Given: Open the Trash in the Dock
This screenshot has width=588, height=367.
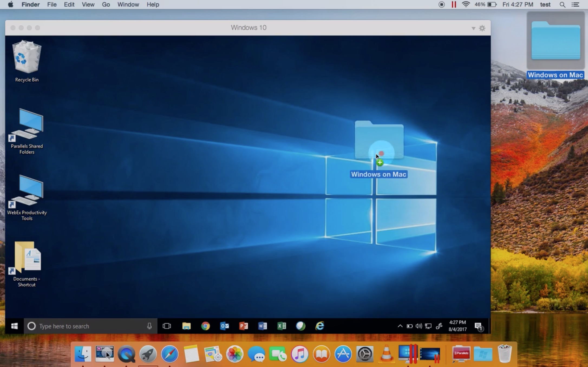Looking at the screenshot, I should pos(505,354).
